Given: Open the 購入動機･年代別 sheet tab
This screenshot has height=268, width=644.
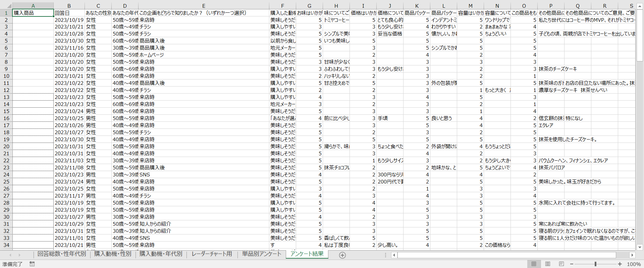Looking at the screenshot, I should point(161,254).
